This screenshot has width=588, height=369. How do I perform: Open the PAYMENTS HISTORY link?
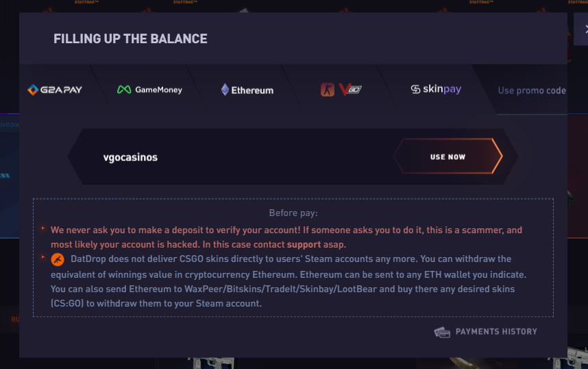pos(496,332)
